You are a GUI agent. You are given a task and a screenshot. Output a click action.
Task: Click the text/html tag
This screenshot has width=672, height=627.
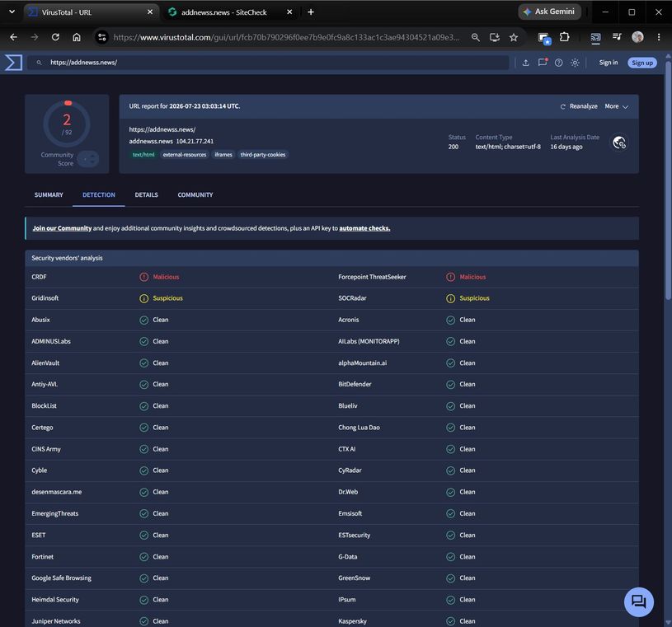click(x=143, y=155)
